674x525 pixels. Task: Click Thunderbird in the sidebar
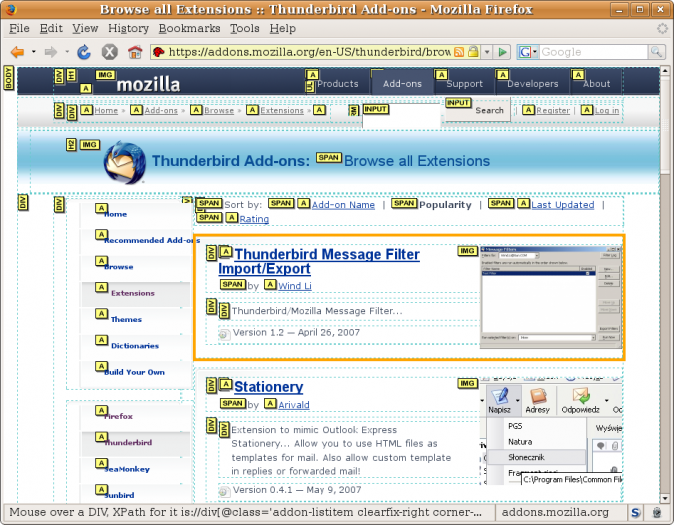coord(128,442)
